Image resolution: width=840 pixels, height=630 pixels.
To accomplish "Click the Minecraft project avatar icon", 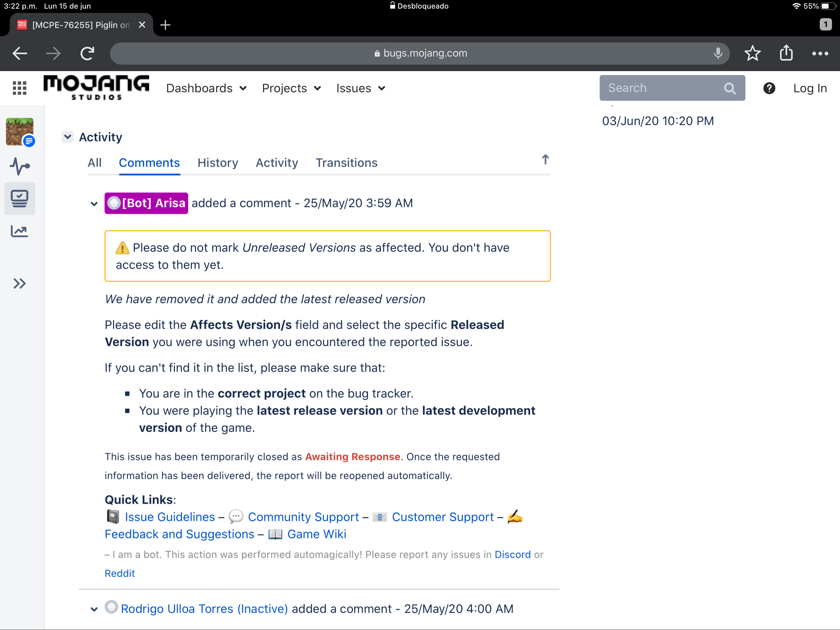I will (20, 131).
